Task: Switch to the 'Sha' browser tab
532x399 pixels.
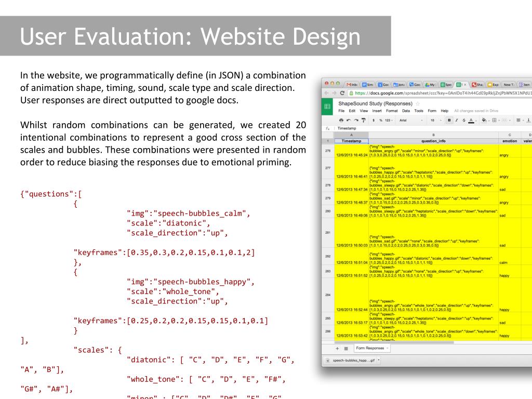Action: pyautogui.click(x=477, y=85)
